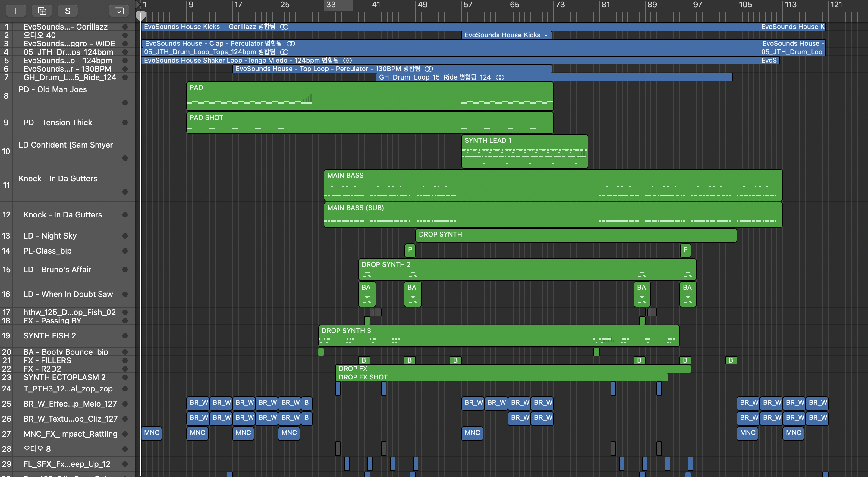Toggle track 3 EvoSounds WIDE enable dot
868x477 pixels.
click(x=125, y=44)
